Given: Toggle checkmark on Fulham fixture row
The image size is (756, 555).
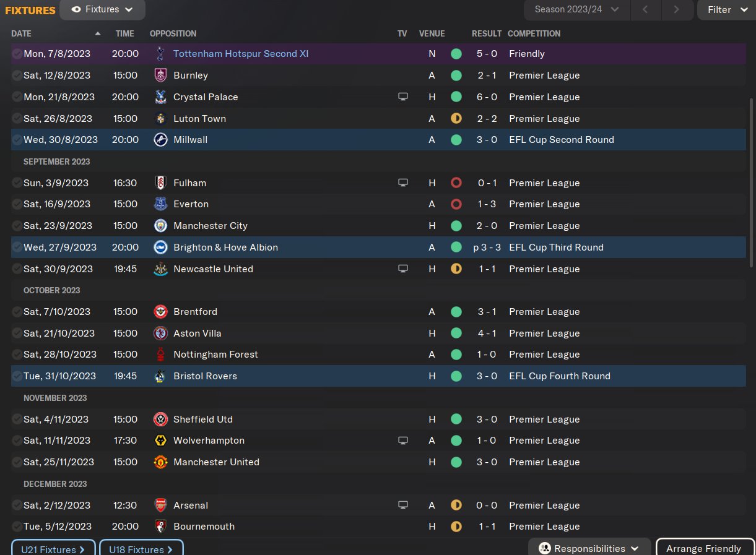Looking at the screenshot, I should pyautogui.click(x=17, y=183).
